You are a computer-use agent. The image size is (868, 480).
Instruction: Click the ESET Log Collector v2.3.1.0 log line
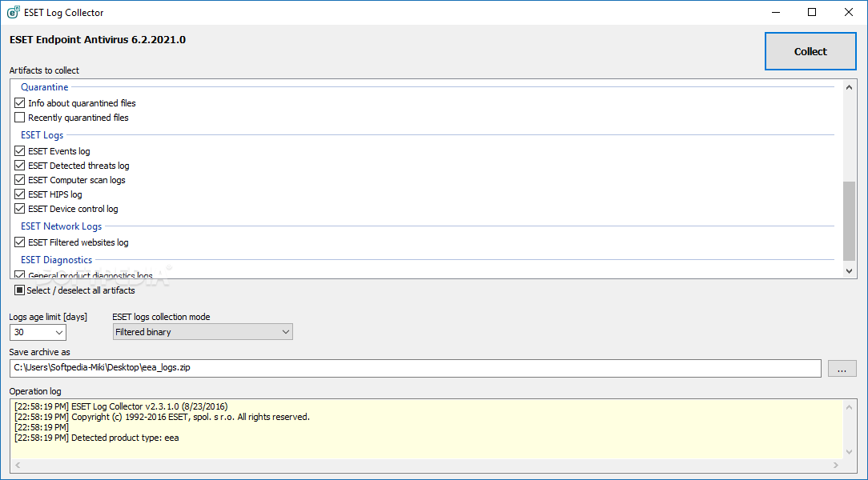coord(121,406)
